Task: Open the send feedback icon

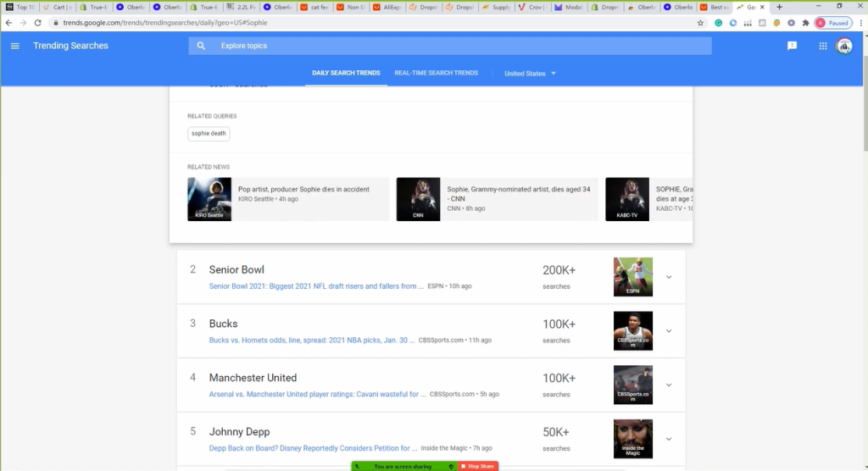Action: tap(793, 46)
